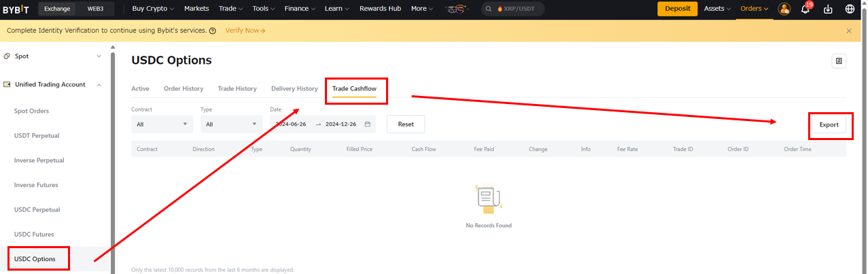Select the Trade Cashflow tab
868x274 pixels.
(x=354, y=88)
